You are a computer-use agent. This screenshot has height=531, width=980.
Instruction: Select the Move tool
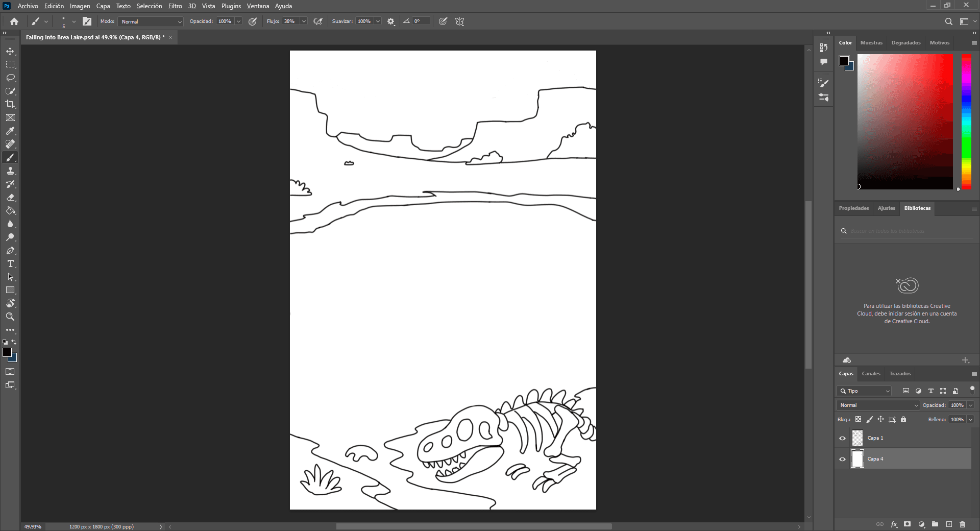tap(10, 52)
